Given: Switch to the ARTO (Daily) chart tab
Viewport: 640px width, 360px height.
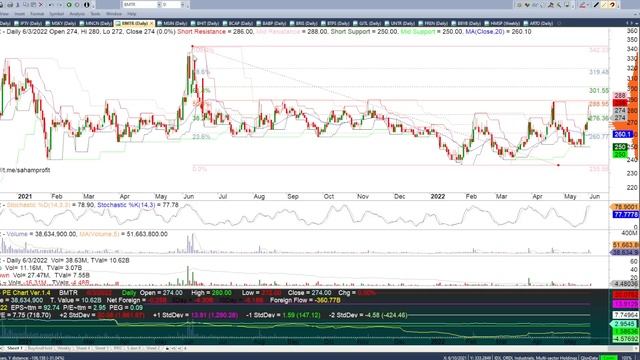Looking at the screenshot, I should 538,23.
